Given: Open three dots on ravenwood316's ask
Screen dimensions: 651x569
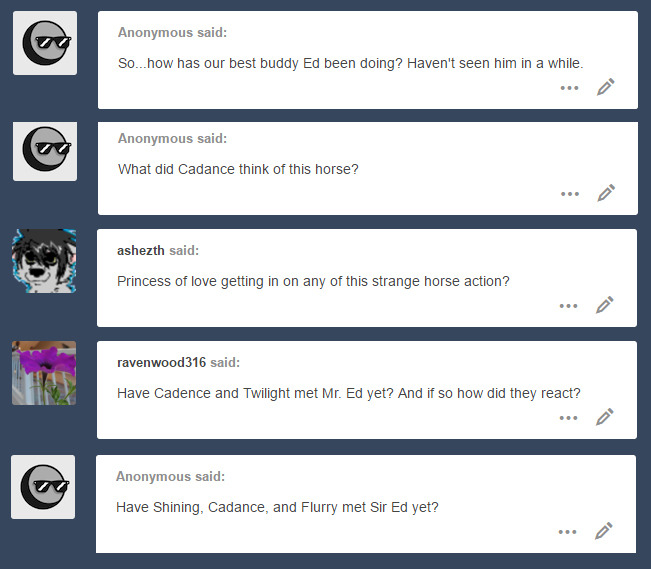Looking at the screenshot, I should (x=568, y=417).
